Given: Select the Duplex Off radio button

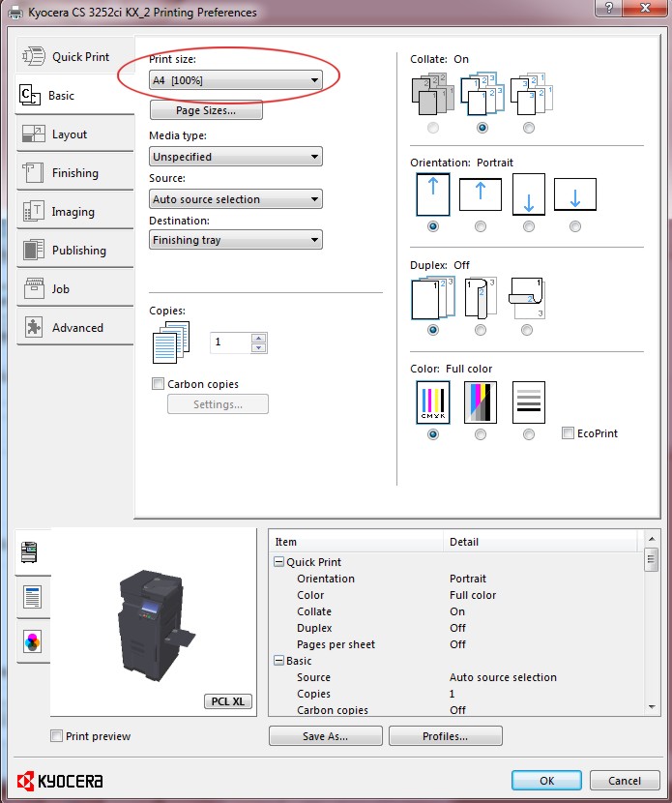Looking at the screenshot, I should click(433, 330).
